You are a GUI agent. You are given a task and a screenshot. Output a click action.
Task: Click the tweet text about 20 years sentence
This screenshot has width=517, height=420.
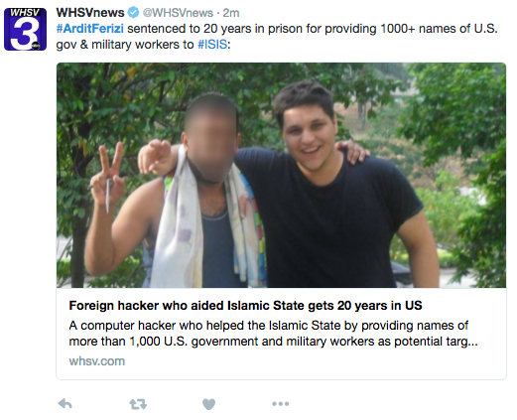277,37
